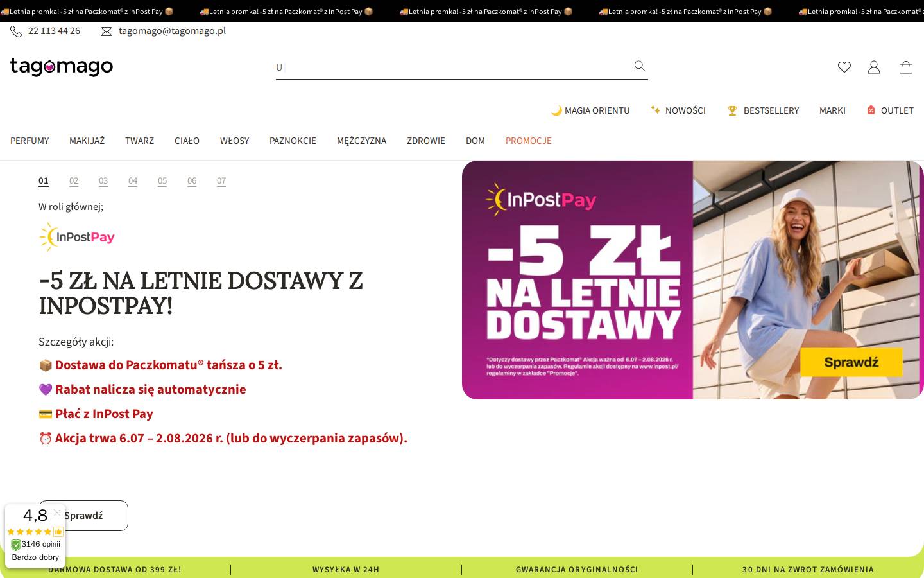Open the shopping bag cart icon
Image resolution: width=924 pixels, height=578 pixels.
[x=906, y=67]
